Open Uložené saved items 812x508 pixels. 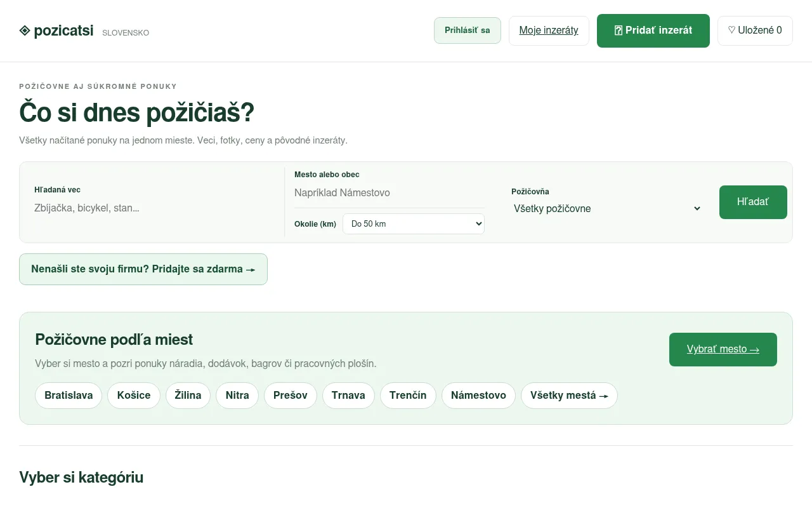755,30
